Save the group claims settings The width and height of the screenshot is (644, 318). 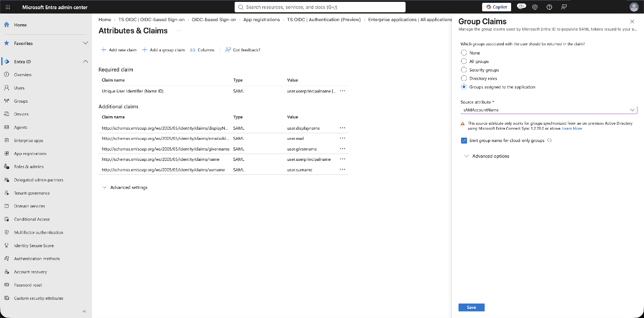(x=471, y=307)
